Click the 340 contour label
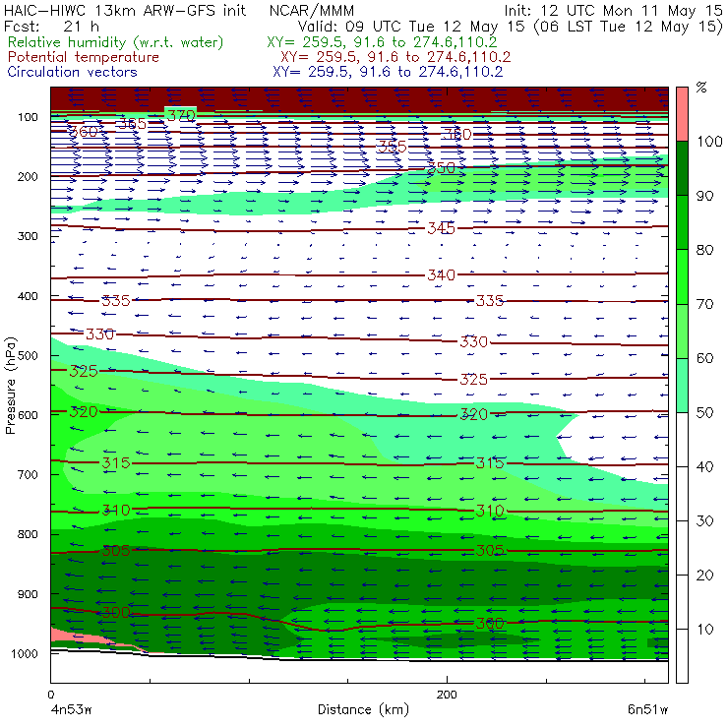 (x=441, y=274)
